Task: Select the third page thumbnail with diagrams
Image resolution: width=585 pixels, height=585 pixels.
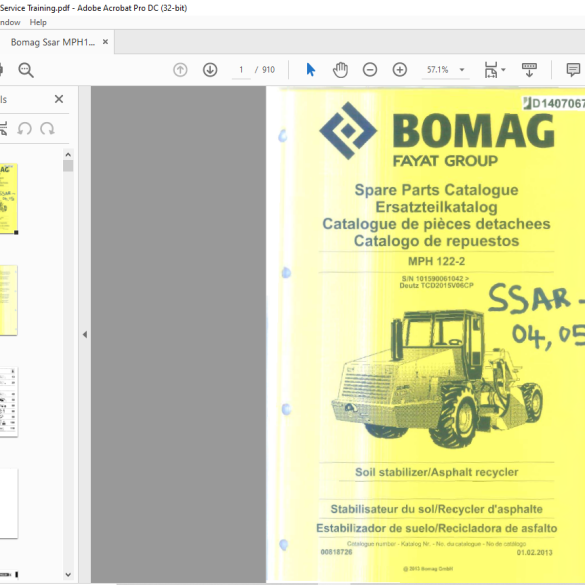Action: point(8,402)
